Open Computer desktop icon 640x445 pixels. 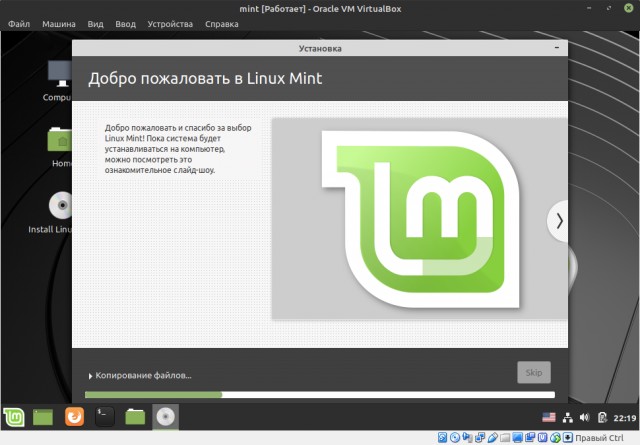pyautogui.click(x=60, y=80)
